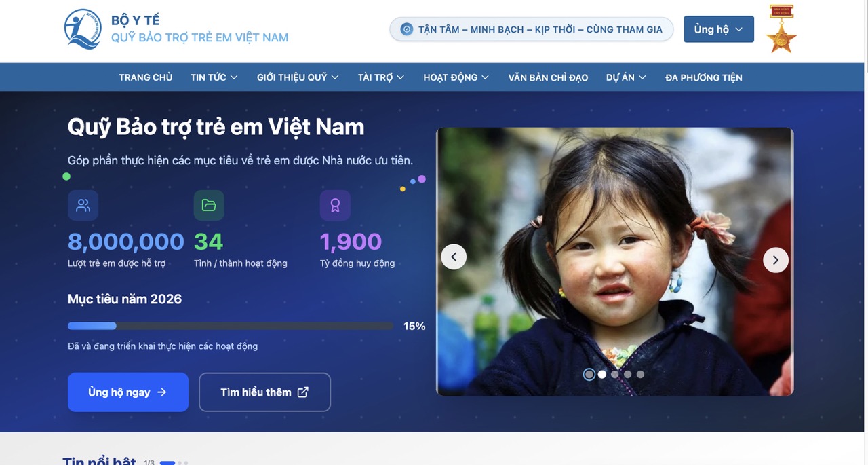
Task: Click the badge icon beside Tận Tâm slogan
Action: (407, 29)
